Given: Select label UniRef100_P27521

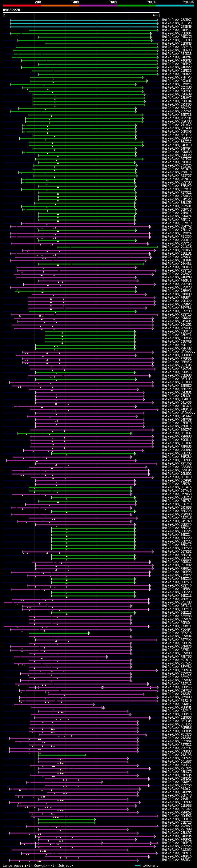Looking at the screenshot, I should click(x=177, y=193).
